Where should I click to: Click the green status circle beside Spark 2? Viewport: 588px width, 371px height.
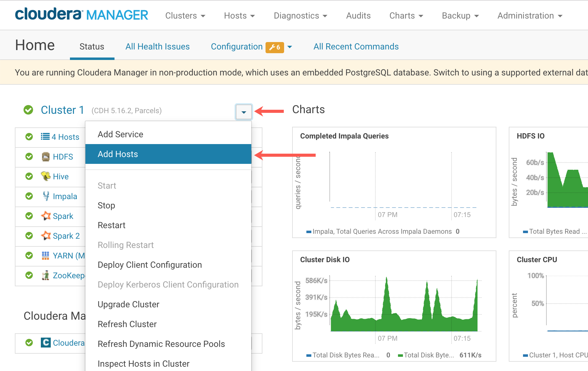[29, 236]
